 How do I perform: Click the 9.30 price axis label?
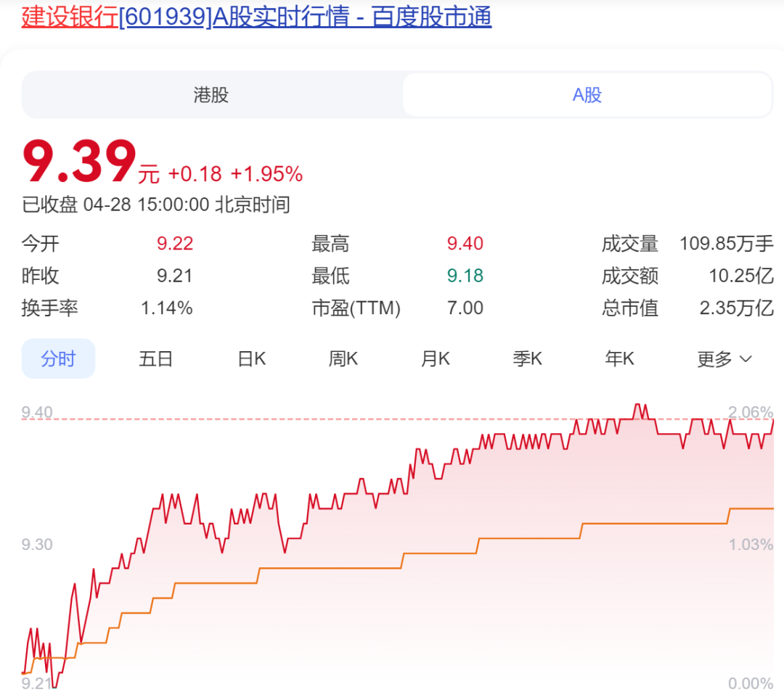(37, 545)
